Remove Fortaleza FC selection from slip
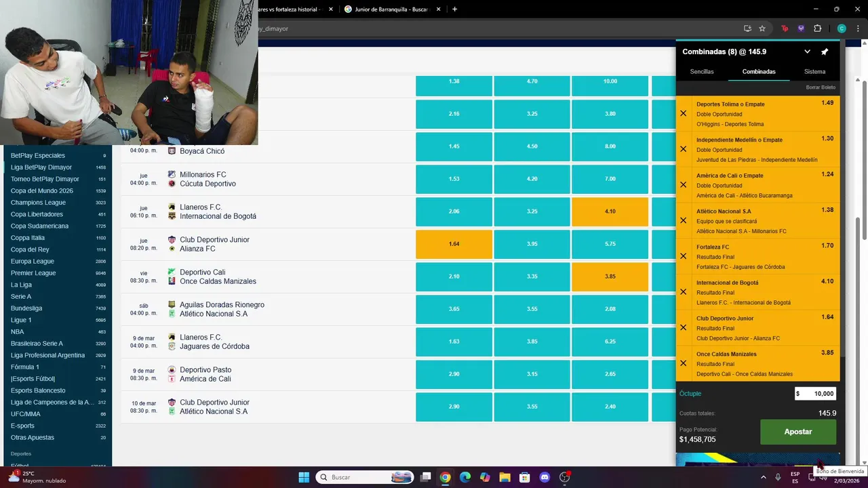868x488 pixels. click(684, 256)
